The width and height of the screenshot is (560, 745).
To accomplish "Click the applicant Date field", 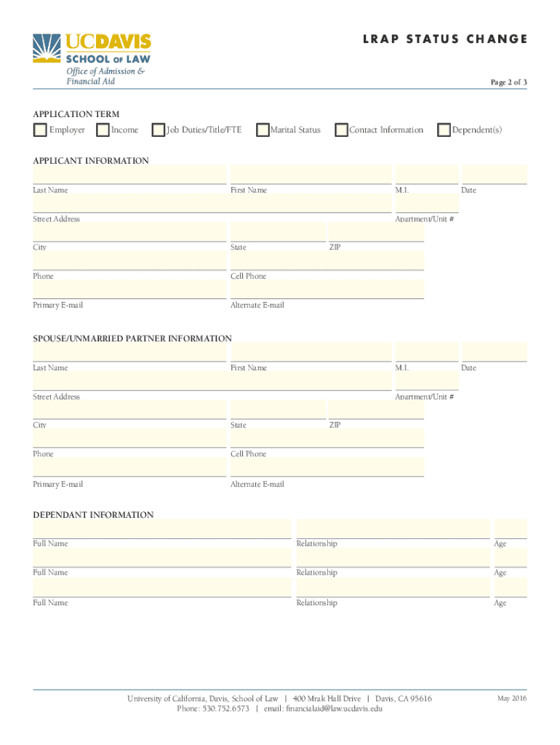I will pos(495,175).
